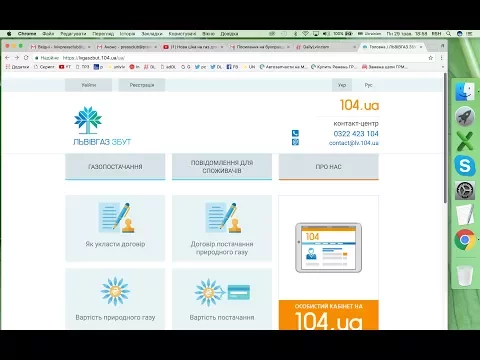This screenshot has height=360, width=480.
Task: Click the tablet 104 cabinet image
Action: pyautogui.click(x=329, y=248)
